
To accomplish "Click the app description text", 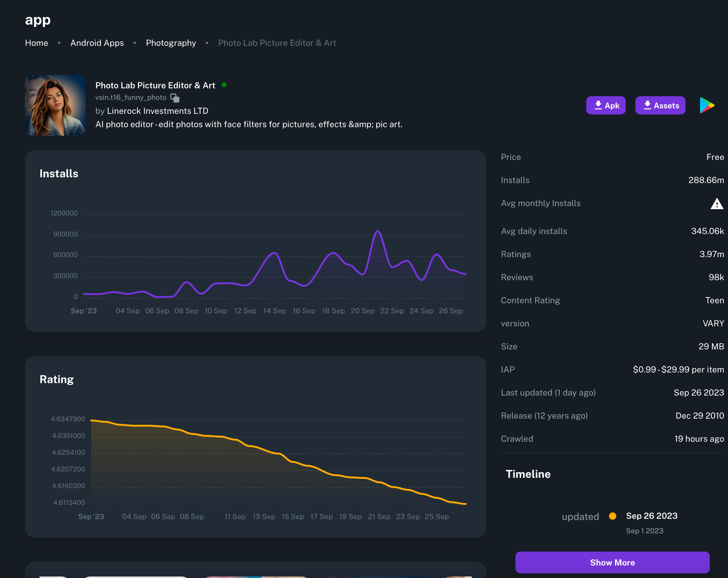I will pyautogui.click(x=249, y=124).
